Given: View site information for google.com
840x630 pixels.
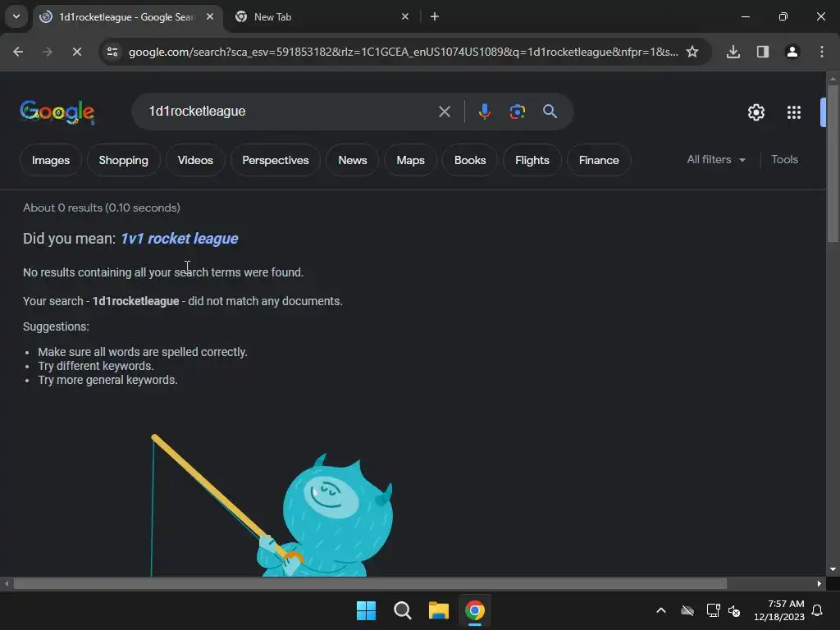Looking at the screenshot, I should click(112, 52).
